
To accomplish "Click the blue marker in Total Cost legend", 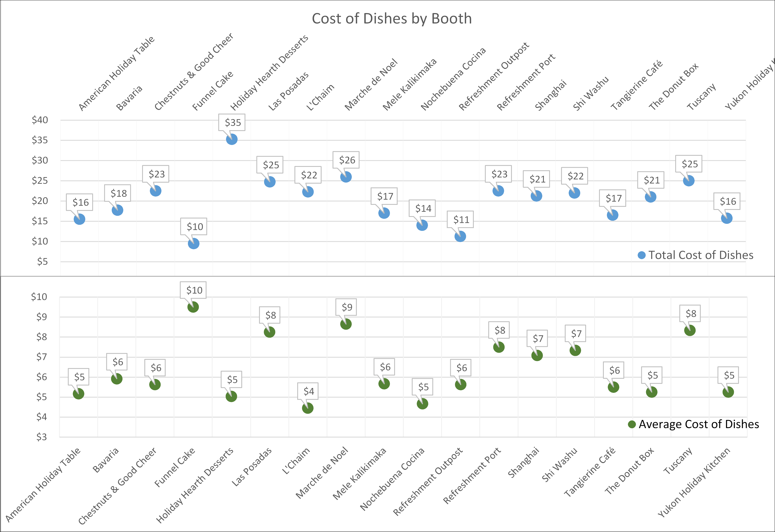I will click(641, 255).
